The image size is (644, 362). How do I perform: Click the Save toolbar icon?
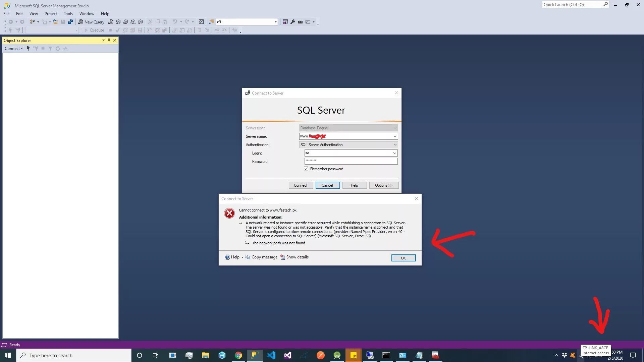(x=62, y=22)
